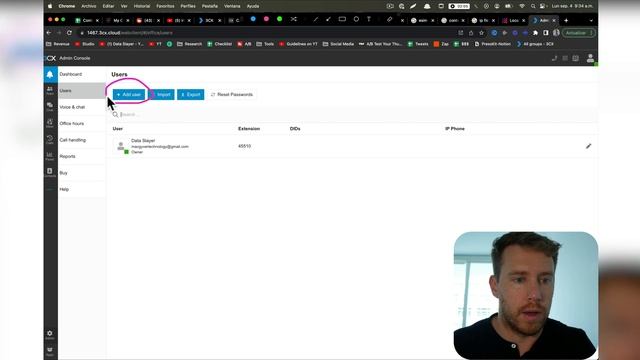Focus the user Search field
640x360 pixels.
(351, 115)
